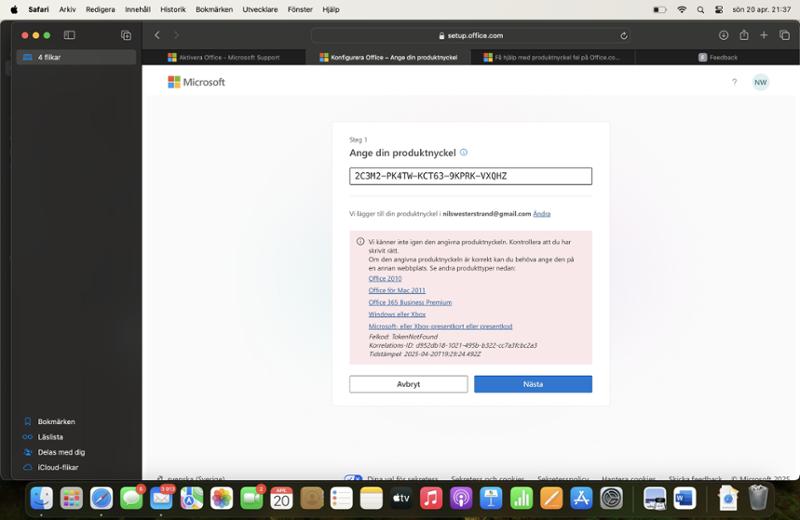This screenshot has width=800, height=520.
Task: Select the 4 flikar tab group
Action: (76, 57)
